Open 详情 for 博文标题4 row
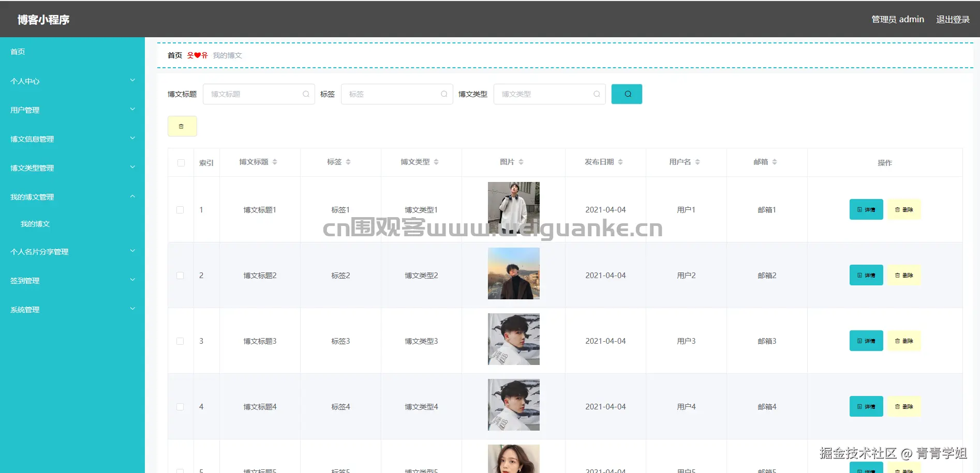 click(866, 406)
